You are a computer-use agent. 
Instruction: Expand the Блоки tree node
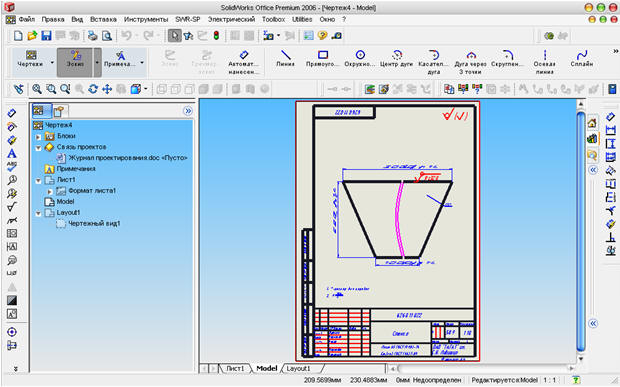click(38, 137)
